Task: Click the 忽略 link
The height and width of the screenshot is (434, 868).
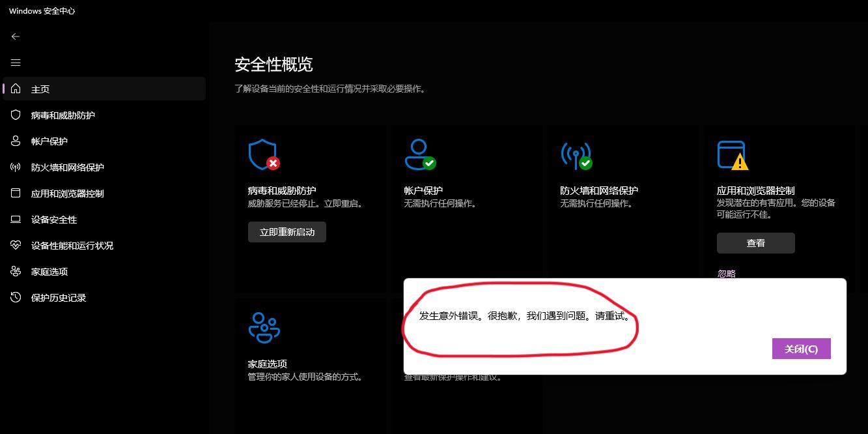Action: tap(727, 274)
